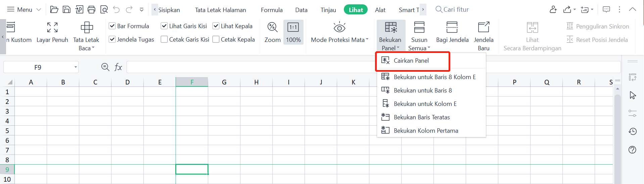Open the history clock sidebar icon
This screenshot has height=184, width=644.
pos(633,131)
